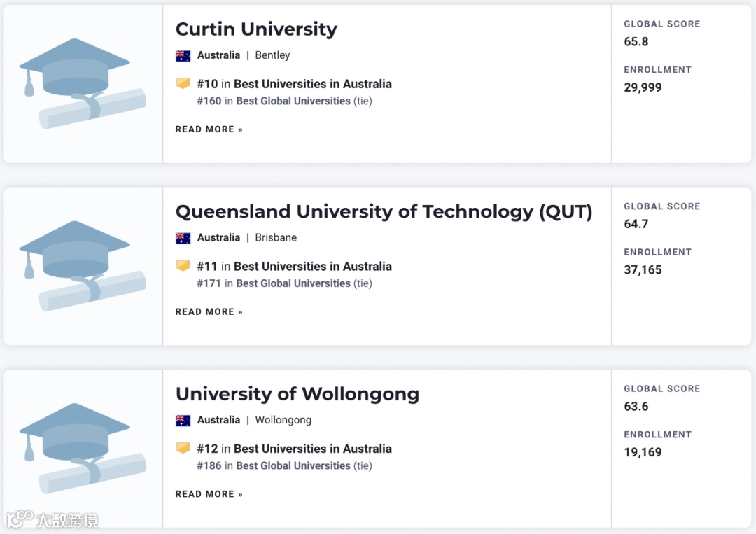Open #10 in Best Universities in Australia
Image resolution: width=756 pixels, height=534 pixels.
(294, 84)
